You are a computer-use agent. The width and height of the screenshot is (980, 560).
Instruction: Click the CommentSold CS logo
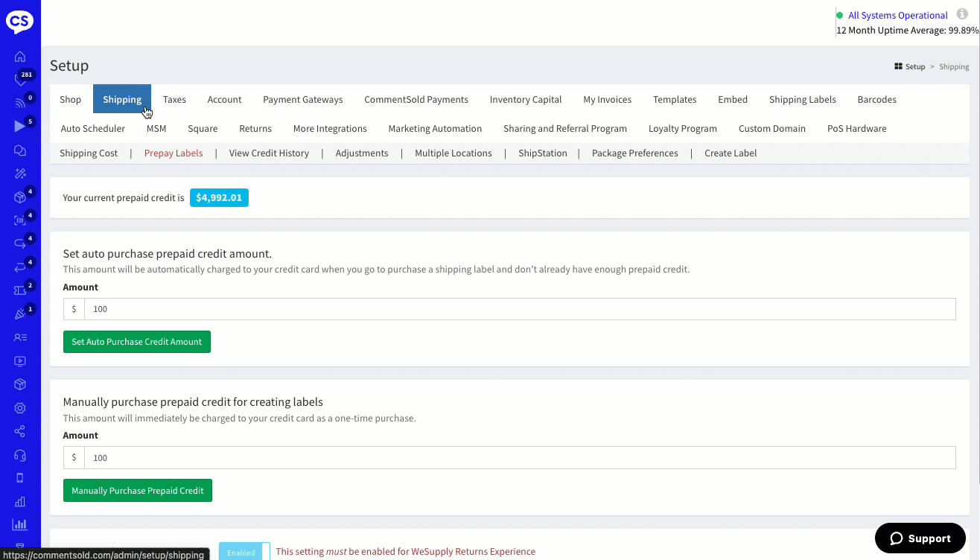pyautogui.click(x=20, y=22)
